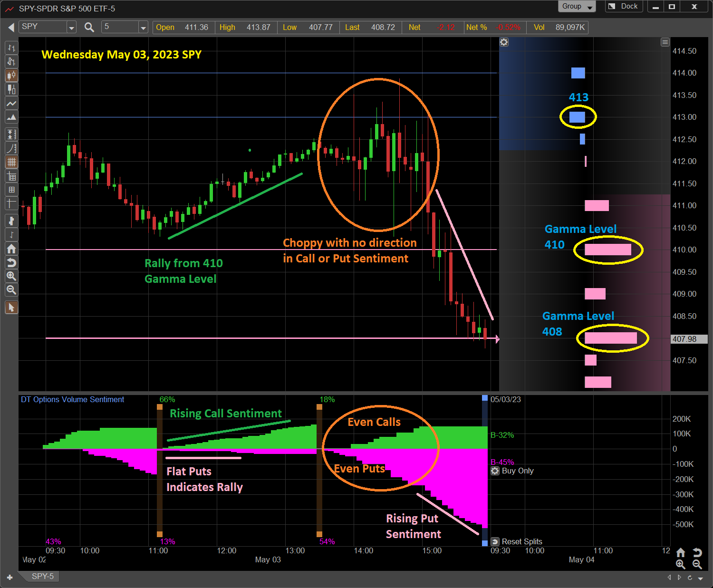Toggle the crosshair cursor icon
This screenshot has height=588, width=713.
(x=11, y=203)
